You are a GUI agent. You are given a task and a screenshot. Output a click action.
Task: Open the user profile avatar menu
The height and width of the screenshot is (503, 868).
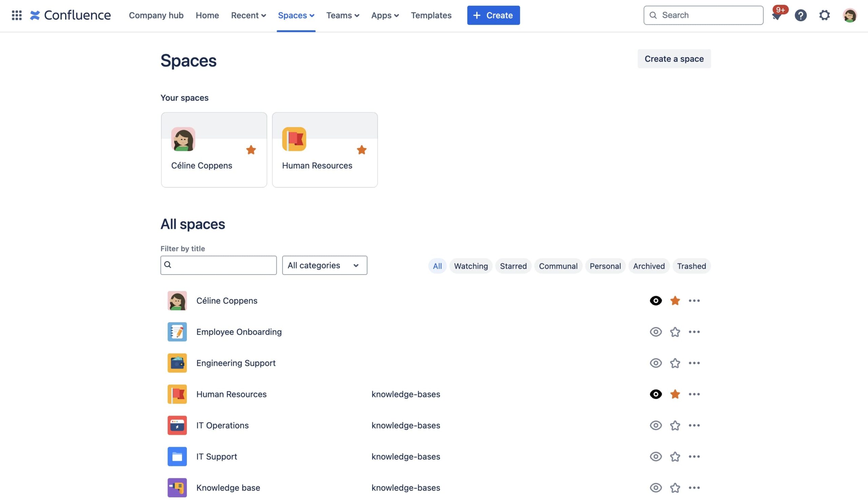pos(849,15)
